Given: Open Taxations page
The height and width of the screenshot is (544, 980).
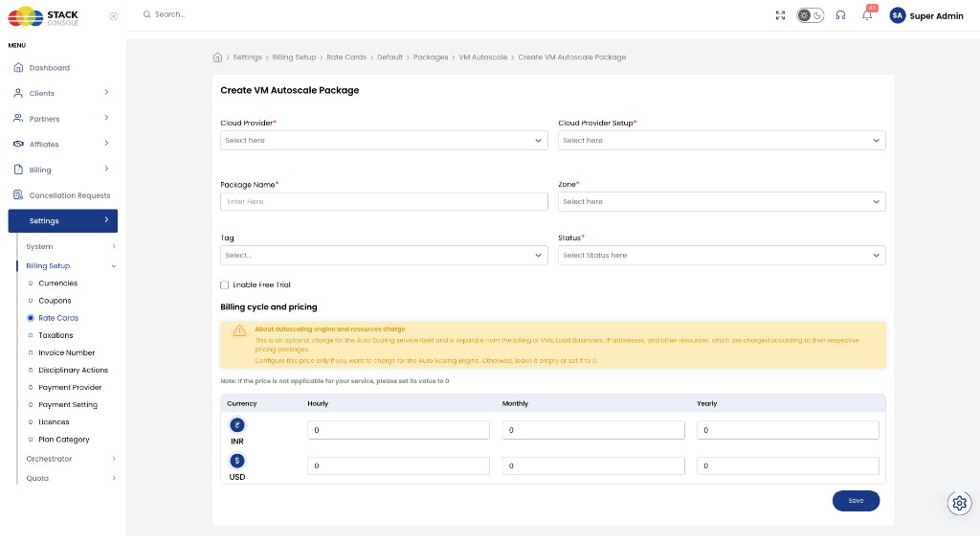Looking at the screenshot, I should click(x=56, y=336).
